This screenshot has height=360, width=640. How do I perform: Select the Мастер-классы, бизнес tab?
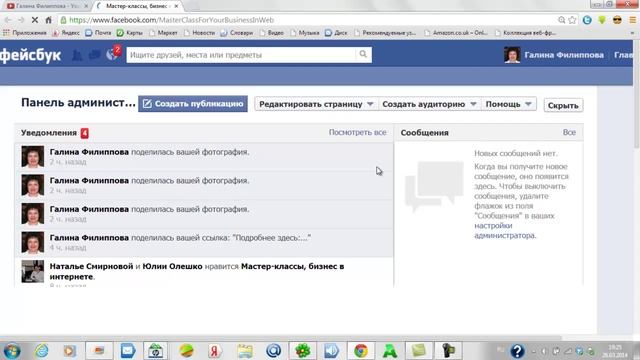pos(137,6)
